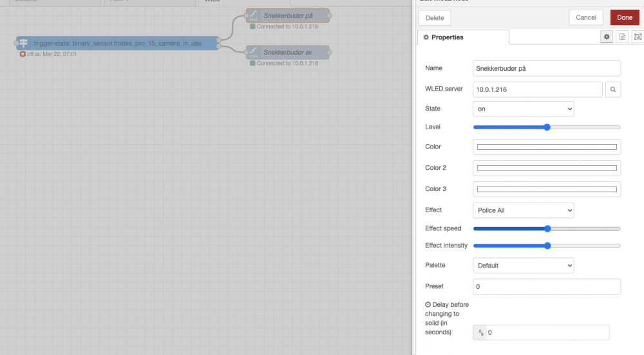Click the Cancel button
This screenshot has height=355, width=644.
585,17
